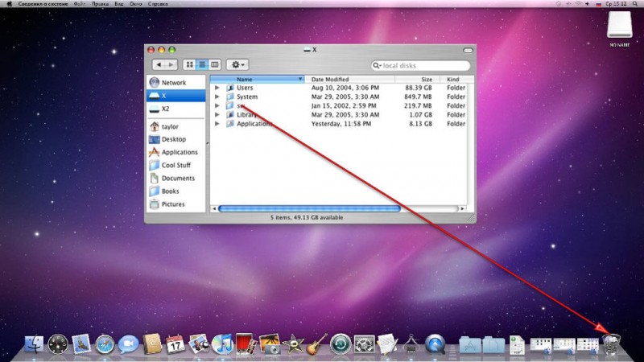Switch Finder to column view
Image resolution: width=644 pixels, height=362 pixels.
click(x=214, y=64)
